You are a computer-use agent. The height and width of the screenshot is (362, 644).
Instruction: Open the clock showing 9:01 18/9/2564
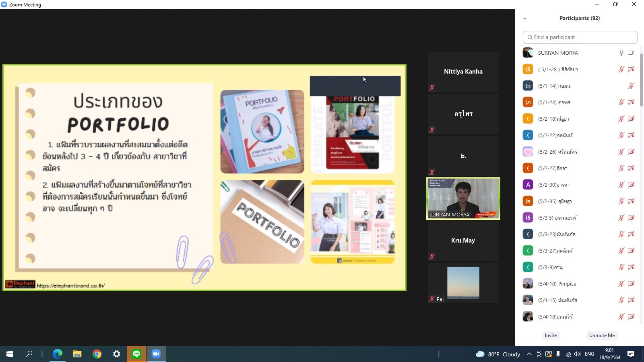(610, 354)
